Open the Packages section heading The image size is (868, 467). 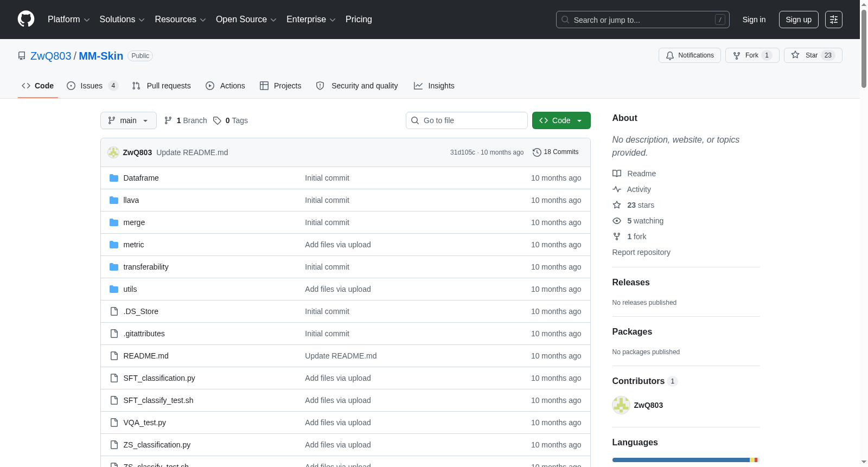coord(632,331)
